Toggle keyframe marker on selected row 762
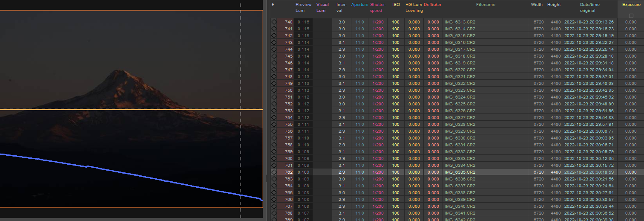 tap(273, 172)
